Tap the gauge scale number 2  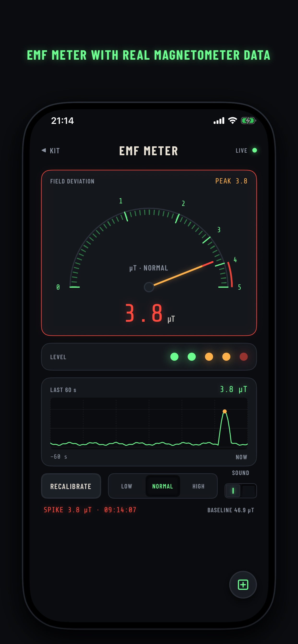point(183,203)
